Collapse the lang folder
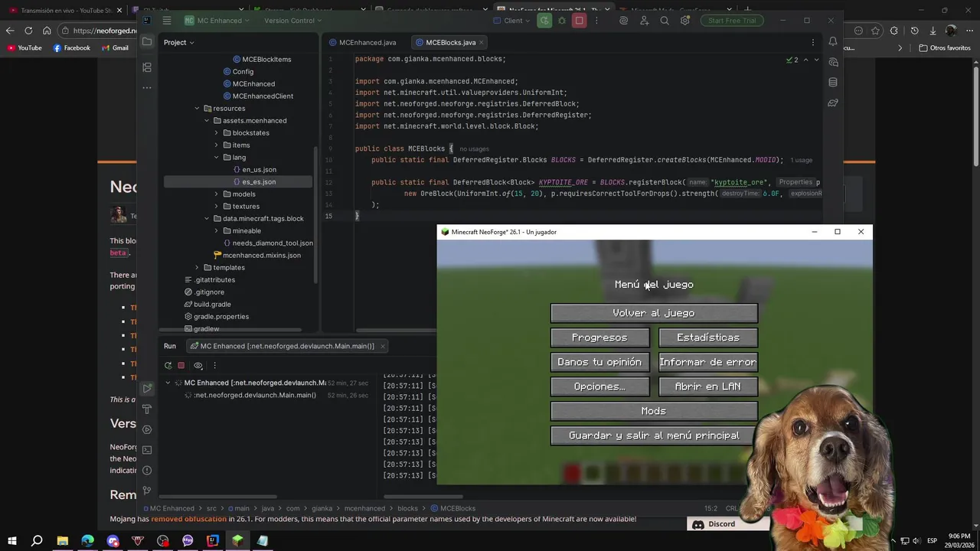 (216, 158)
